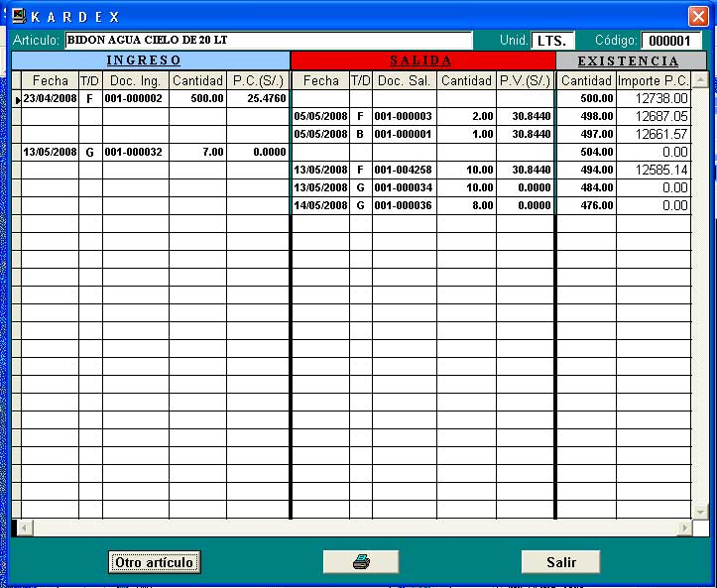Select salida document 001-004258 cell
The width and height of the screenshot is (717, 588).
404,170
